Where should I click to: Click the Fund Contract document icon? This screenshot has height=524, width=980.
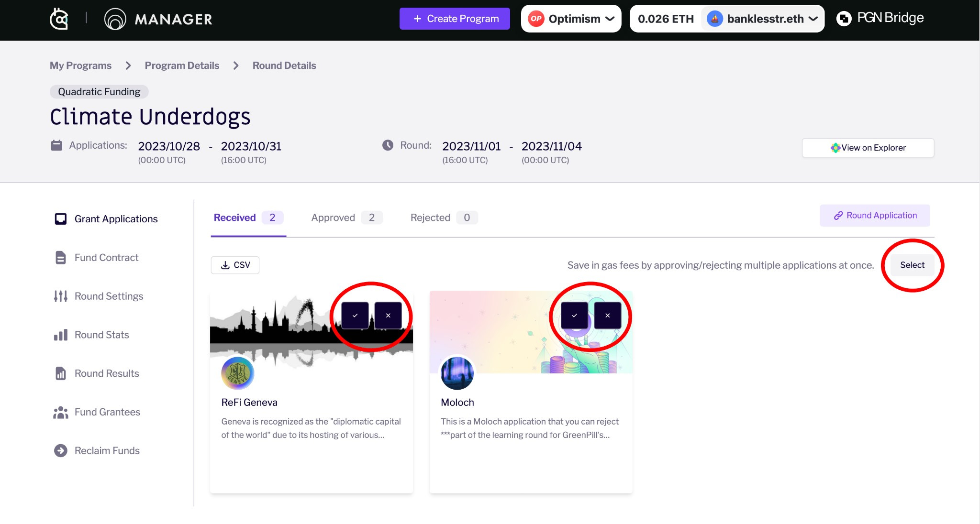point(61,258)
